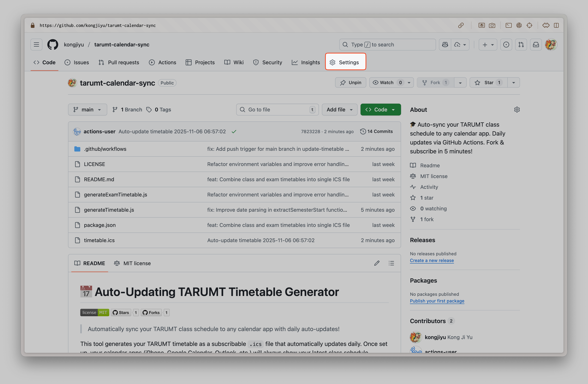Click the pull requests icon in header
The image size is (588, 384).
[x=521, y=45]
